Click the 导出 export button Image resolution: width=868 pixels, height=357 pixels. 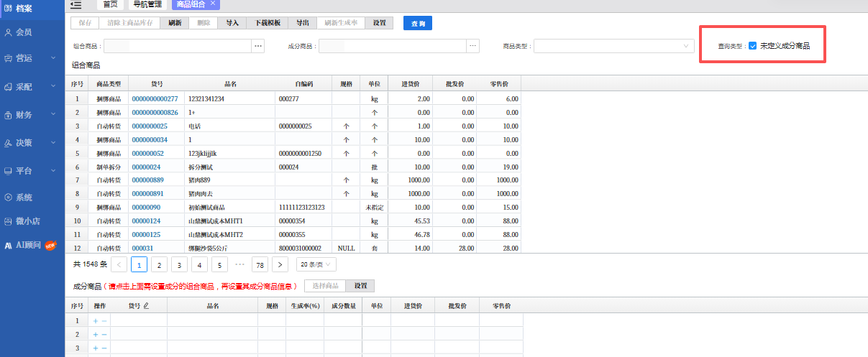pyautogui.click(x=303, y=23)
